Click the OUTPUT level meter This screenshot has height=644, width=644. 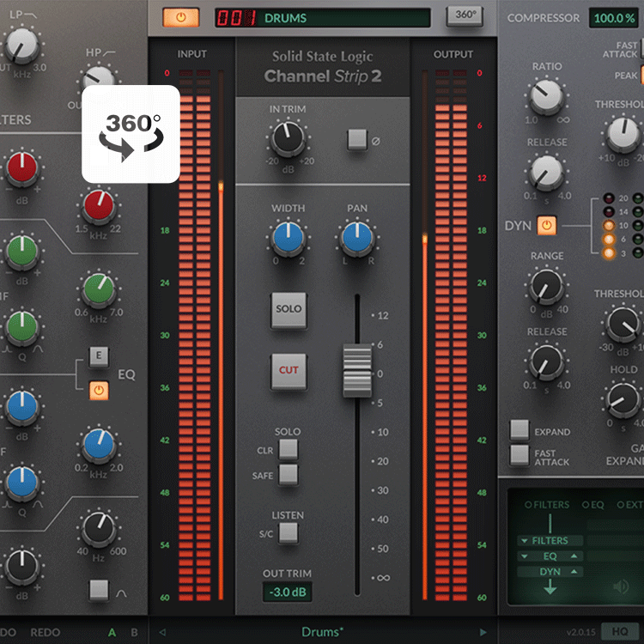pyautogui.click(x=451, y=335)
